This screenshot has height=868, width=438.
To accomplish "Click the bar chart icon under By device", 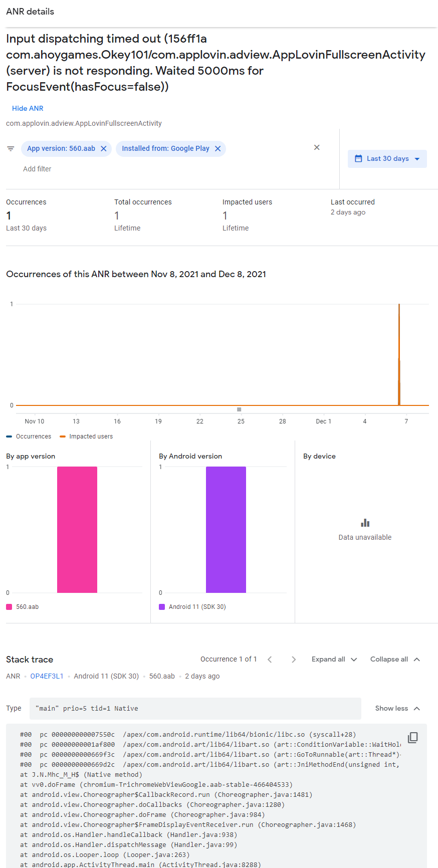I will click(x=365, y=522).
